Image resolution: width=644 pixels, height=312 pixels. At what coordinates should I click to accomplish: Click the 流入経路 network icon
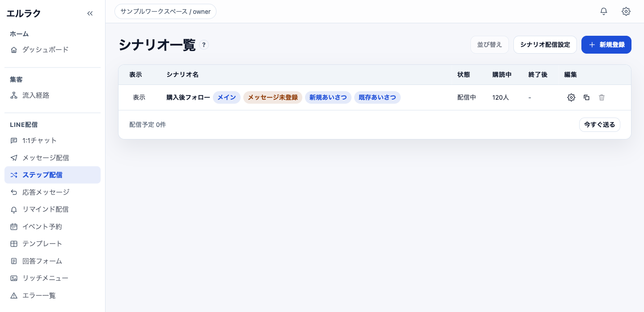click(14, 95)
